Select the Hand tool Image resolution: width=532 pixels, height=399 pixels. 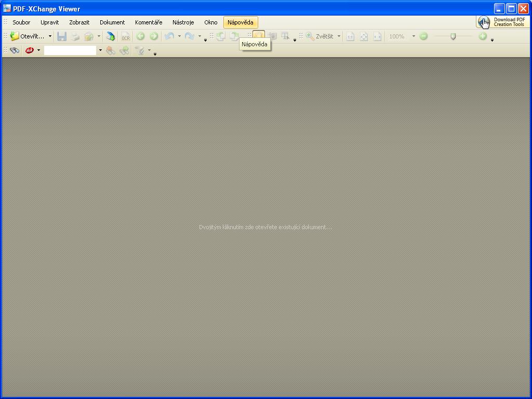pyautogui.click(x=259, y=35)
